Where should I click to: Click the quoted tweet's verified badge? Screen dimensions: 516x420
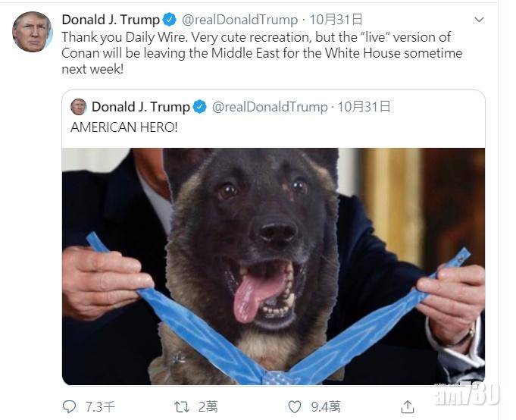[200, 107]
